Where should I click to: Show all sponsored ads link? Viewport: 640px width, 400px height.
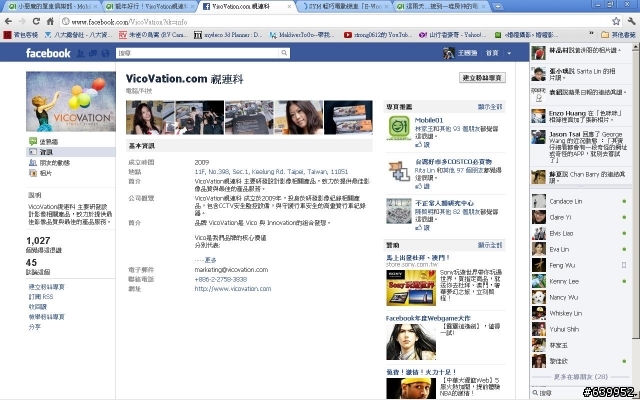490,245
